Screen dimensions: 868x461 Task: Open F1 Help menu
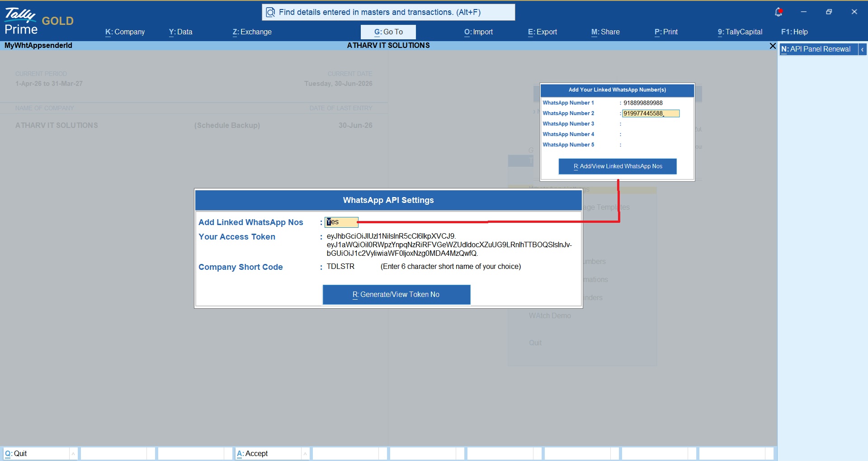(794, 32)
